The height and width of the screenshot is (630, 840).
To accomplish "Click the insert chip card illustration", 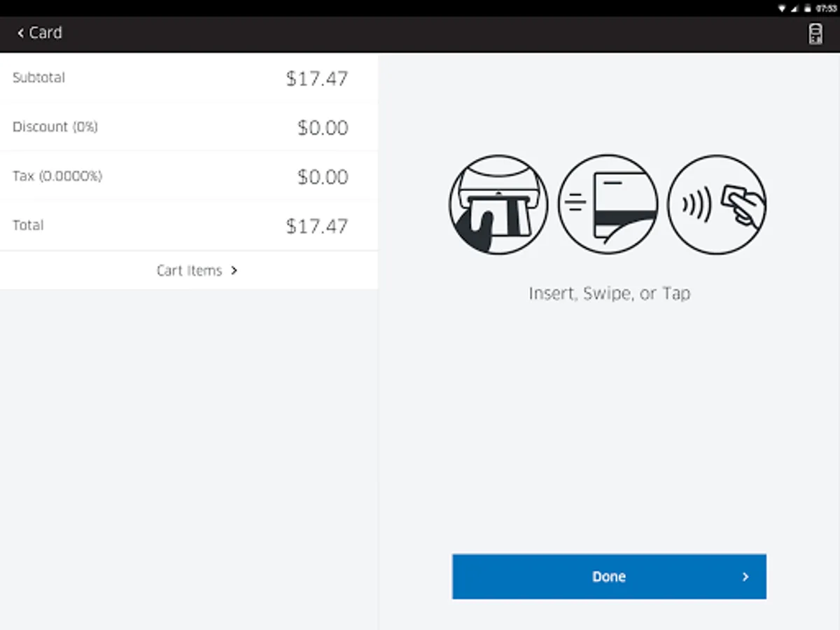I will tap(498, 204).
